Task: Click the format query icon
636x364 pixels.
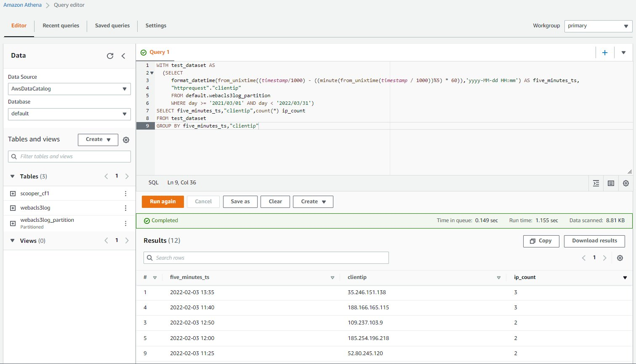Action: click(596, 183)
